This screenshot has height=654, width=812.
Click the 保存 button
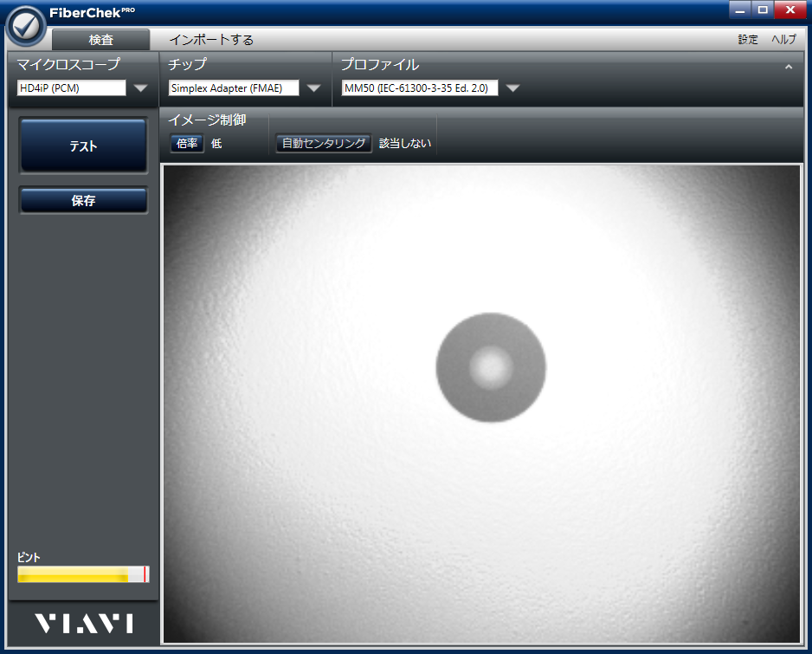click(83, 200)
